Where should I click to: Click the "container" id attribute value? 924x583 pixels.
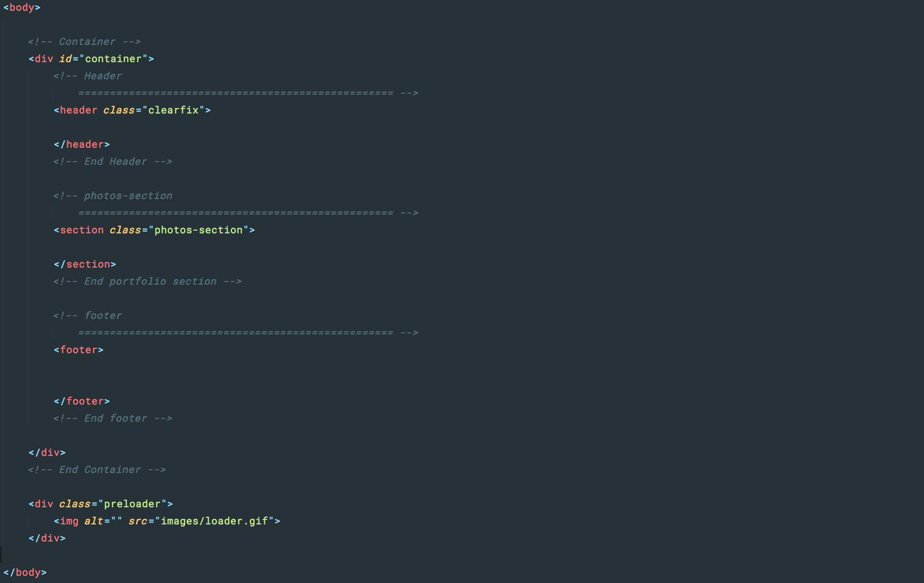[x=113, y=59]
